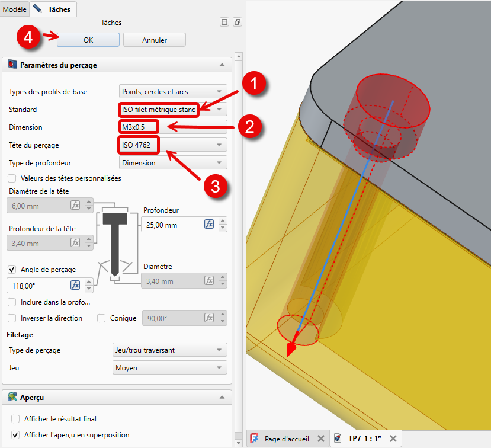Open expression editor for Angle de perçage
491x448 pixels.
75,285
